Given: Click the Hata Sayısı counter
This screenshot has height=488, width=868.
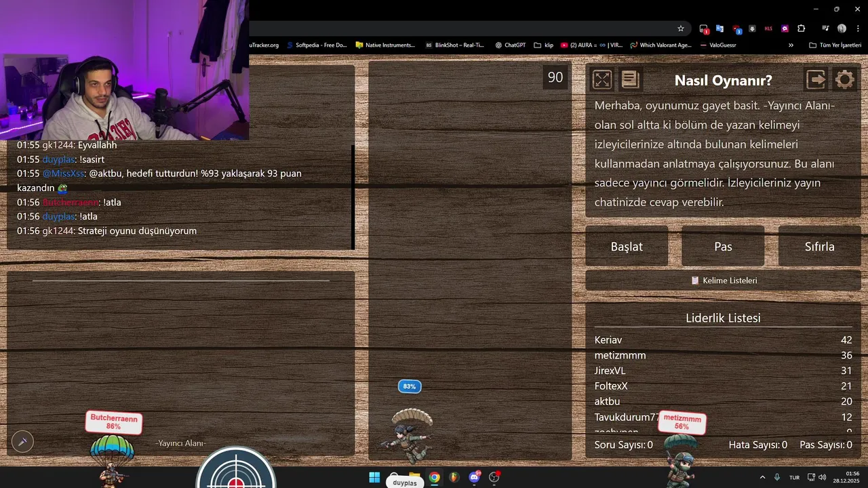Looking at the screenshot, I should pyautogui.click(x=758, y=445).
